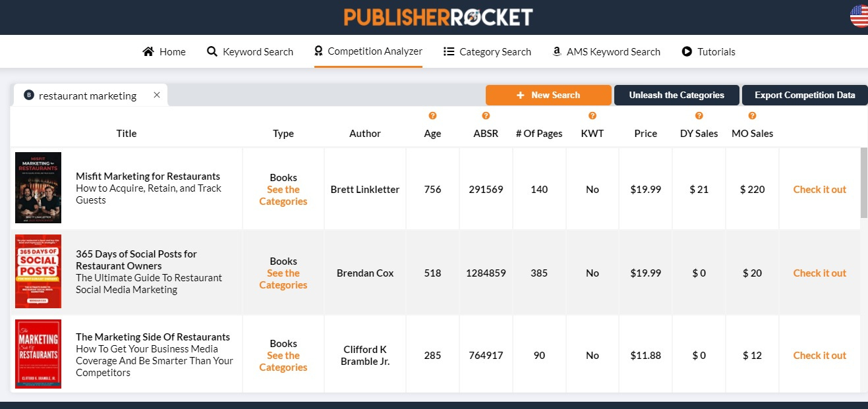Sort by the Price column header

646,133
